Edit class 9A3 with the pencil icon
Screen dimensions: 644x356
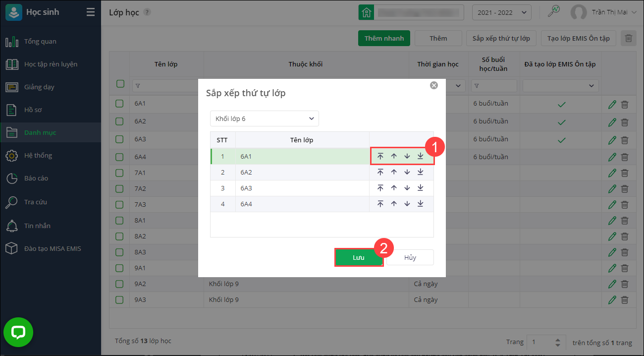tap(612, 299)
